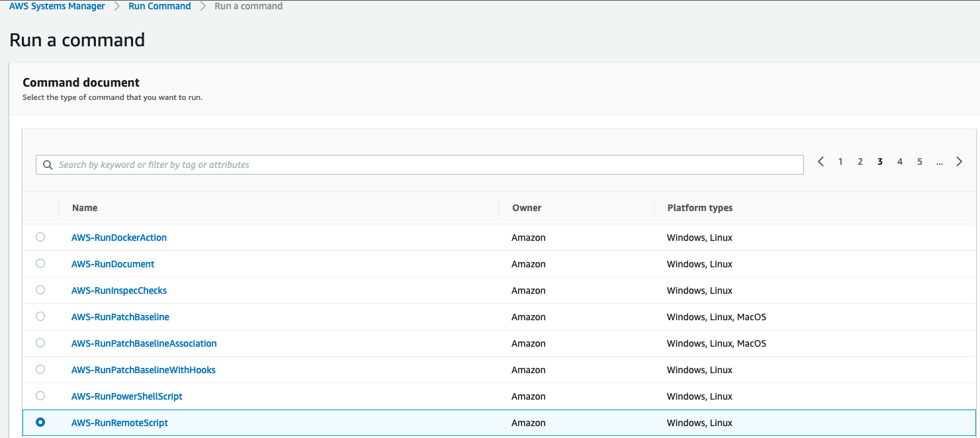Open the AWS-RunPatchBaseline document link
This screenshot has height=438, width=980.
click(x=120, y=317)
